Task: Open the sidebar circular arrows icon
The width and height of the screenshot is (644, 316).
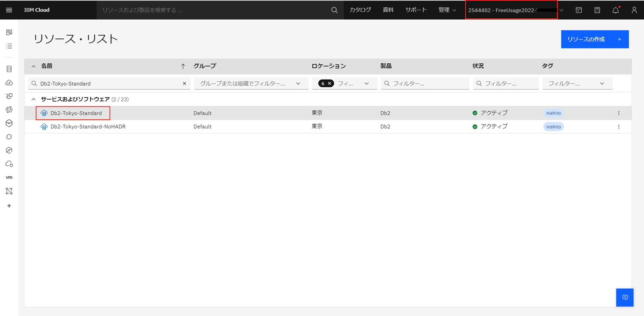Action: click(x=9, y=137)
